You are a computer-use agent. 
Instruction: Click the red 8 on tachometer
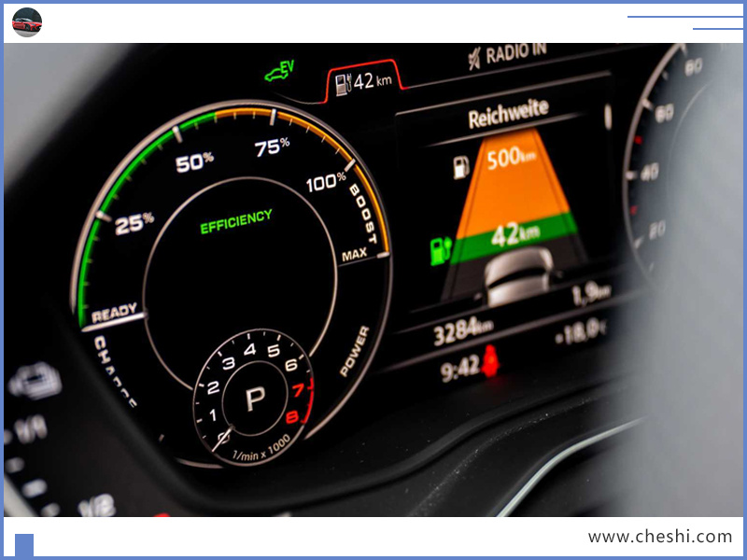291,417
